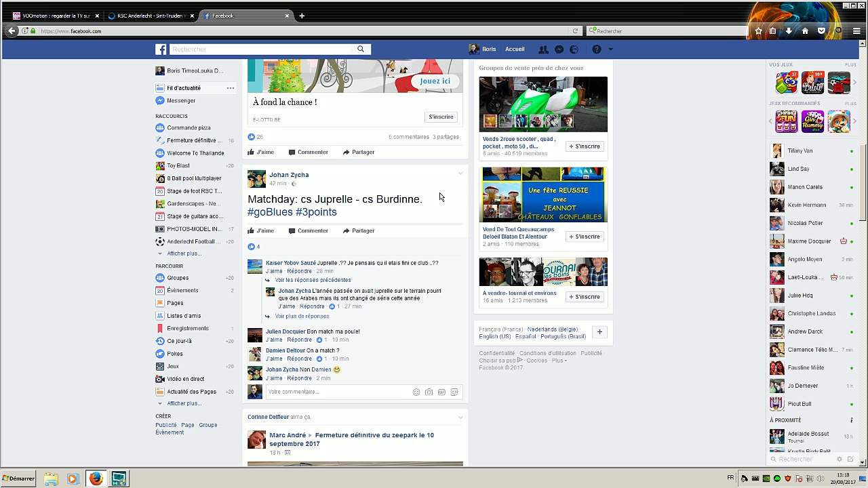The height and width of the screenshot is (488, 868).
Task: Click the Pocket icon in Firefox toolbar
Action: click(821, 31)
